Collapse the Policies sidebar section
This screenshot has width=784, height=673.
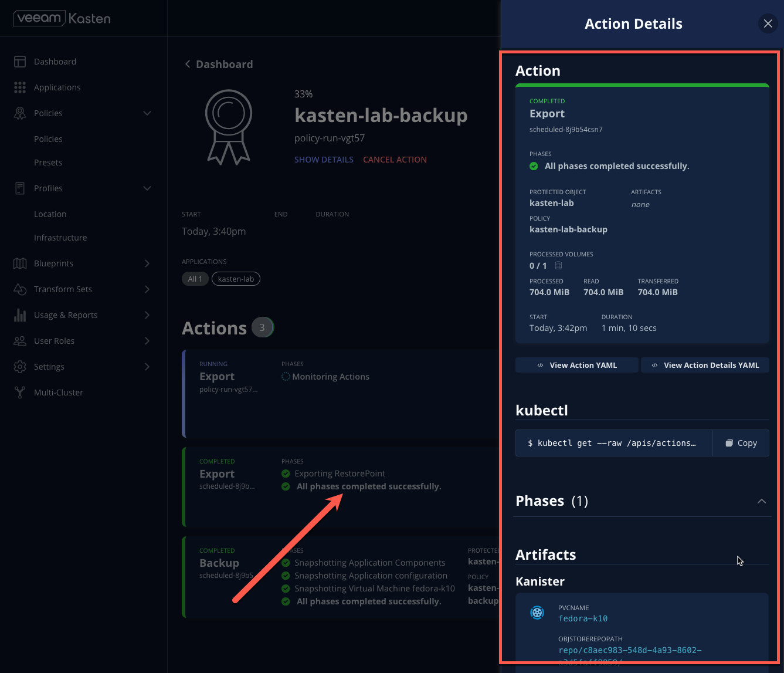click(x=147, y=113)
